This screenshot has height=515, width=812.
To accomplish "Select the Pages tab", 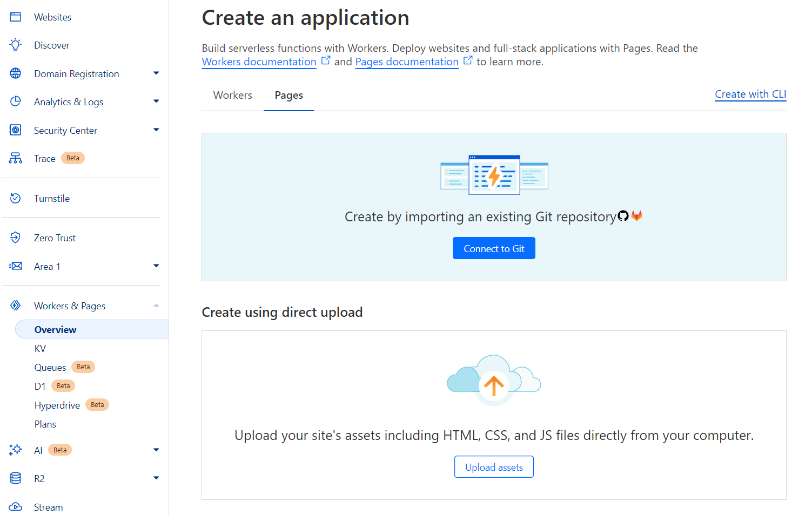I will (289, 95).
